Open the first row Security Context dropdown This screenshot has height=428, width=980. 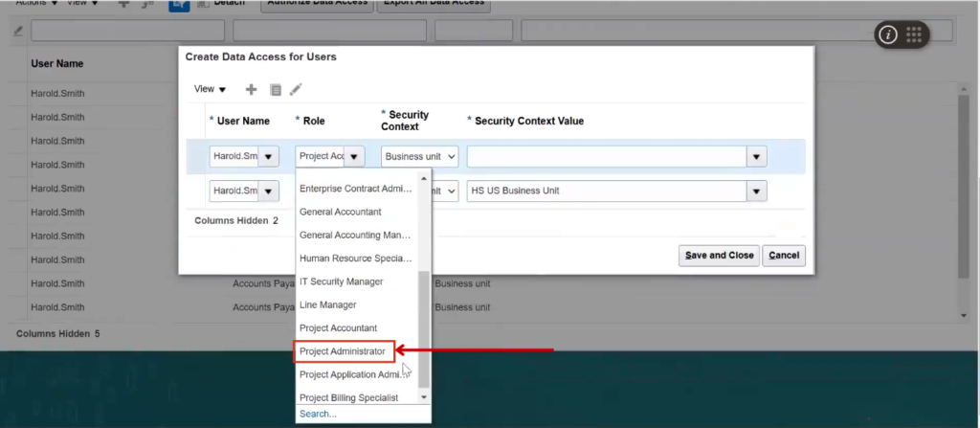click(x=419, y=156)
